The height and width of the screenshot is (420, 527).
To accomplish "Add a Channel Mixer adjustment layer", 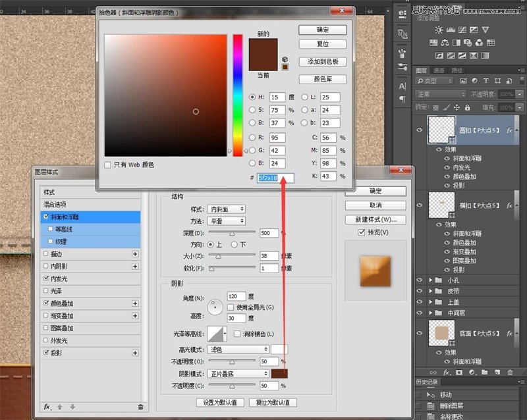I will click(480, 43).
